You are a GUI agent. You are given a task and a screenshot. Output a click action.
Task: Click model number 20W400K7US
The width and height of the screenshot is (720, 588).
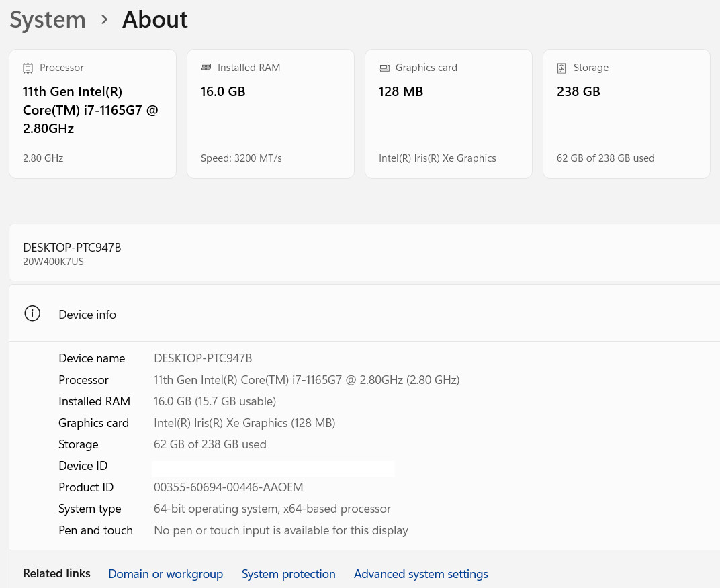click(x=53, y=262)
